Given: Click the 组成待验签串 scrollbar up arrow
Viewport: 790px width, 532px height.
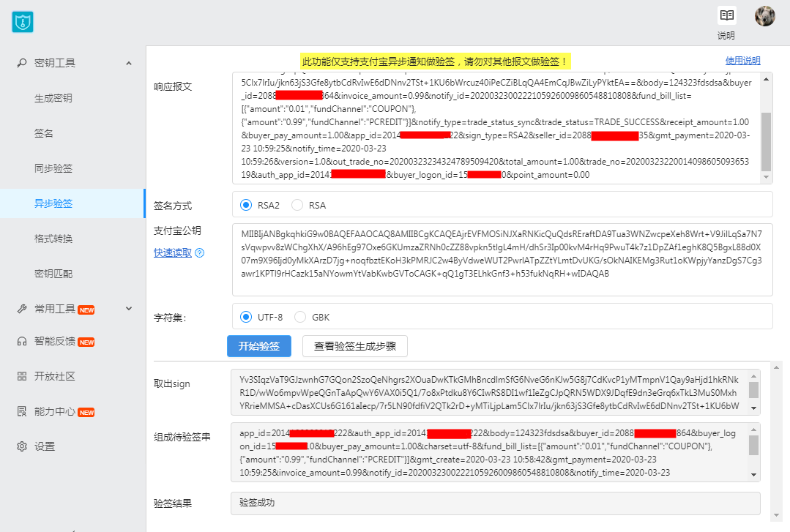Looking at the screenshot, I should [x=753, y=430].
